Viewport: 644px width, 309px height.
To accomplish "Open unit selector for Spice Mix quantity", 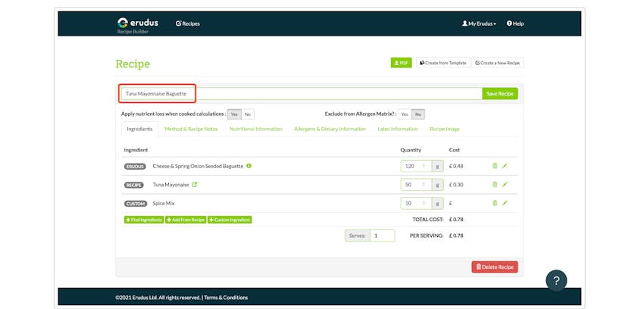I will click(437, 203).
